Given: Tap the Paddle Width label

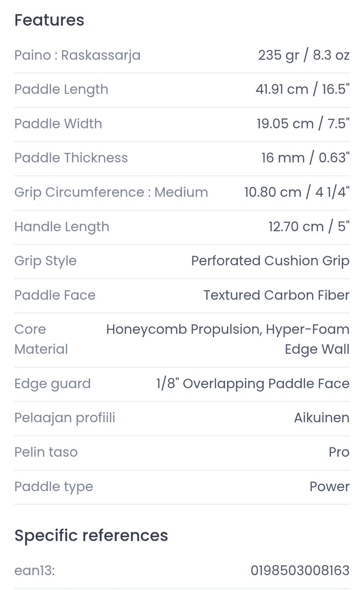Looking at the screenshot, I should [58, 124].
